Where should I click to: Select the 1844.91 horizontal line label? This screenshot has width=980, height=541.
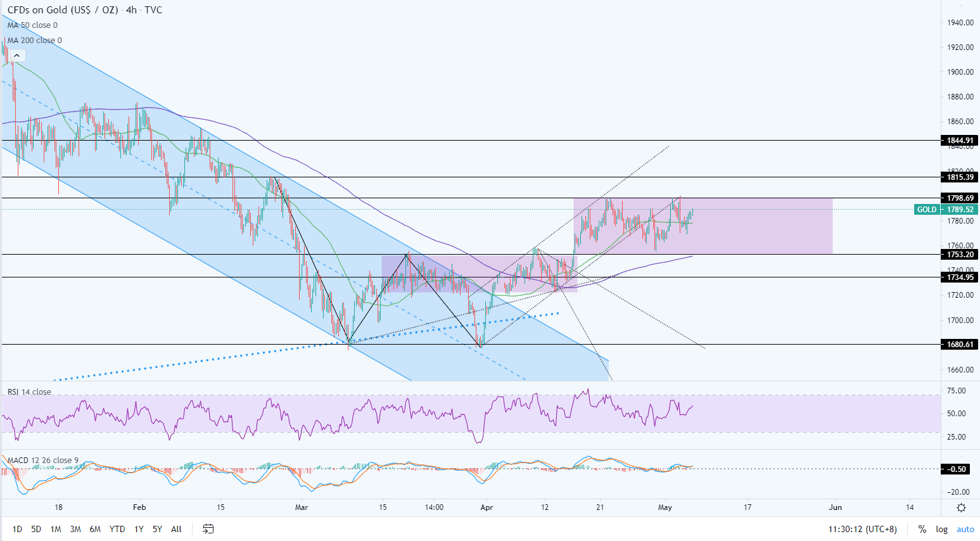pyautogui.click(x=960, y=141)
